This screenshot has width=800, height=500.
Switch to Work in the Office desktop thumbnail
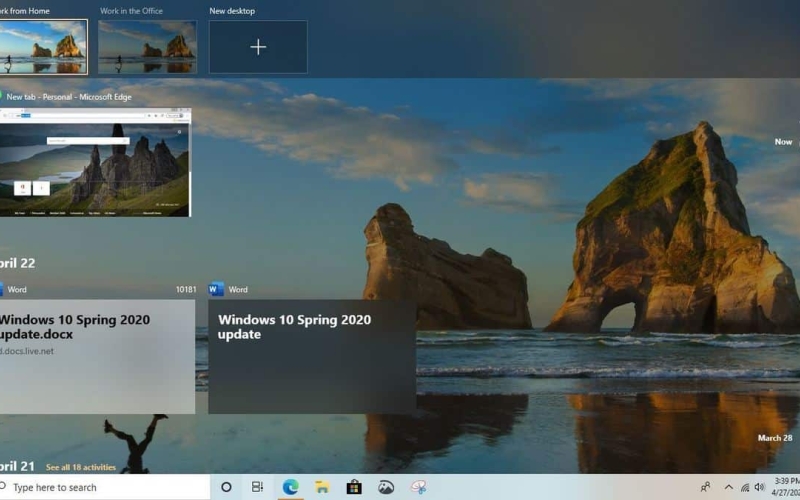[x=147, y=47]
